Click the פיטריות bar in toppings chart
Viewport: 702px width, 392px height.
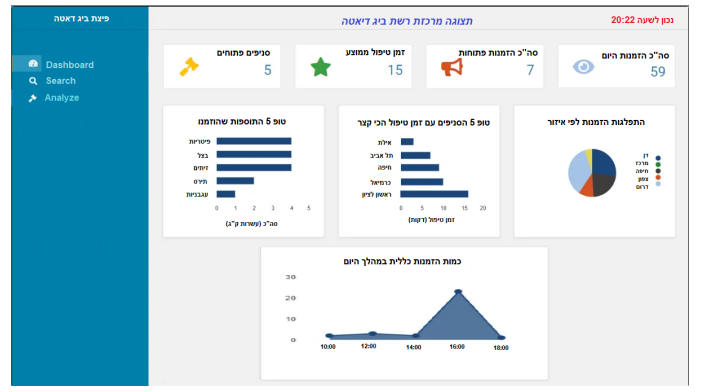click(x=254, y=141)
